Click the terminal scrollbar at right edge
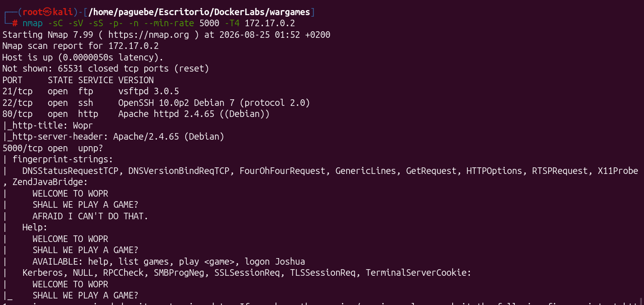This screenshot has height=305, width=644. pos(641,297)
